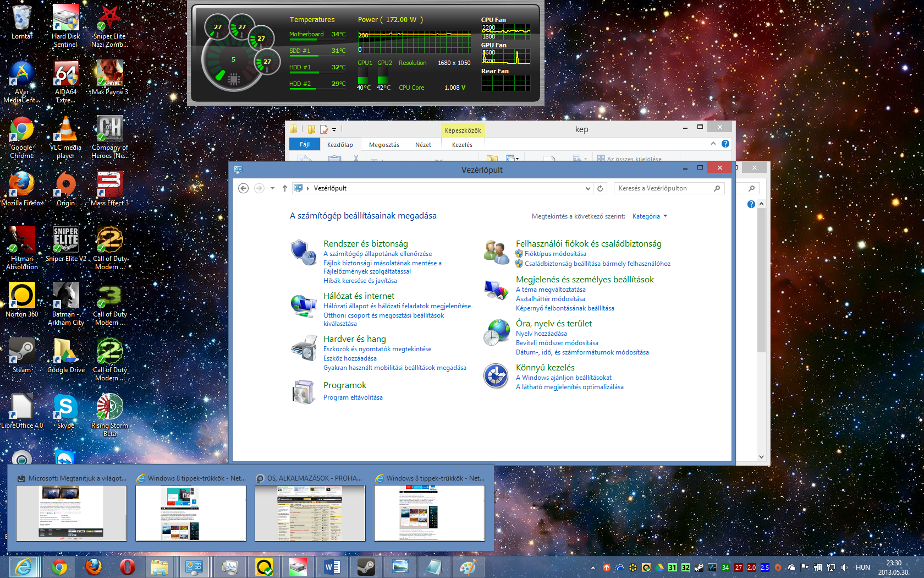Go up one level with the up arrow

(x=284, y=188)
